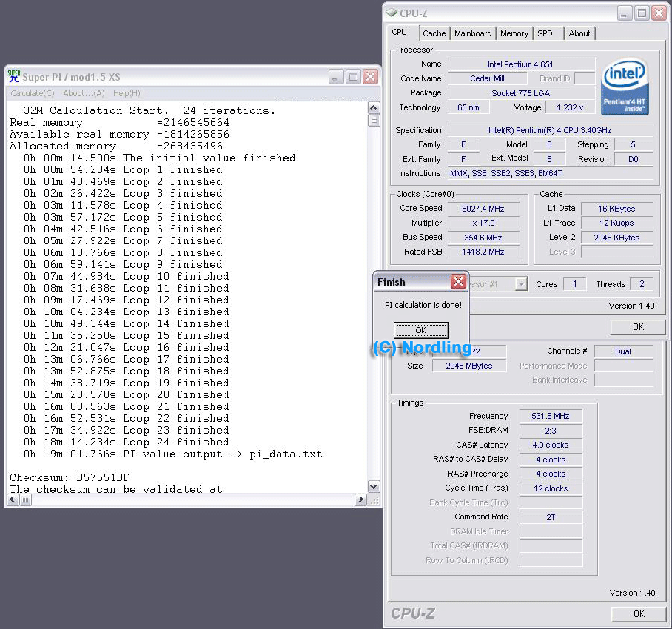Click the Checksum: B57551BF line
This screenshot has height=629, width=672.
click(70, 477)
